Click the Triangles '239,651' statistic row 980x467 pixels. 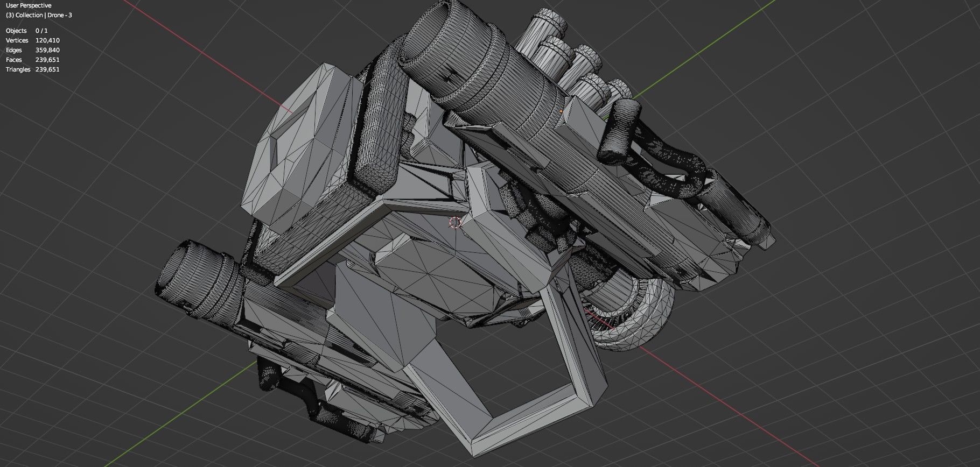(33, 69)
